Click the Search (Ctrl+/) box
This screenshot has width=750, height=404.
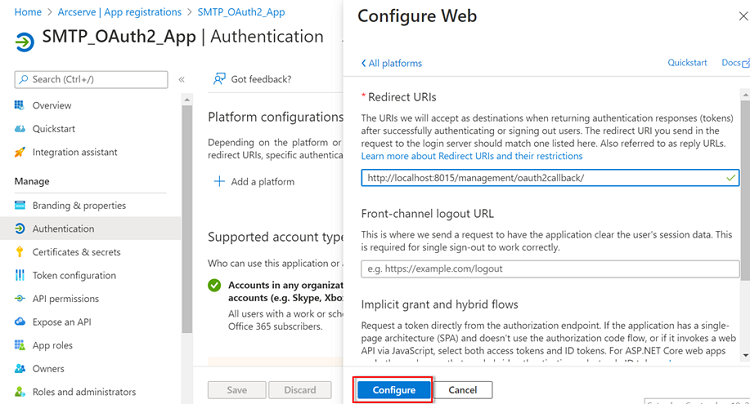point(91,79)
